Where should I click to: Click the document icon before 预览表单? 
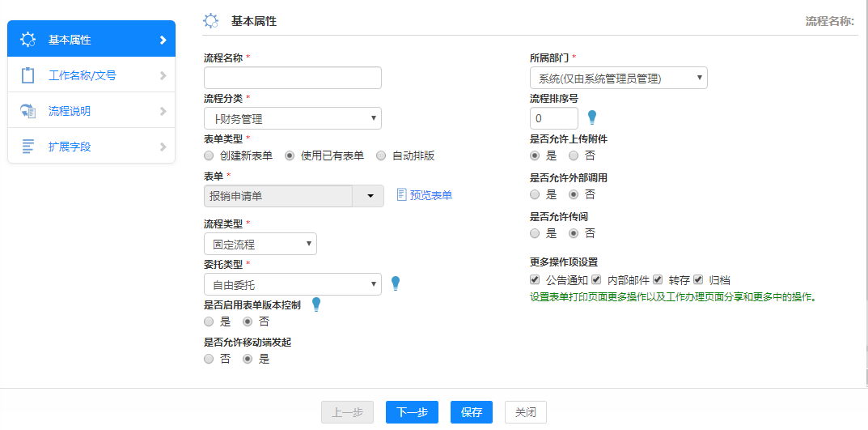point(401,195)
